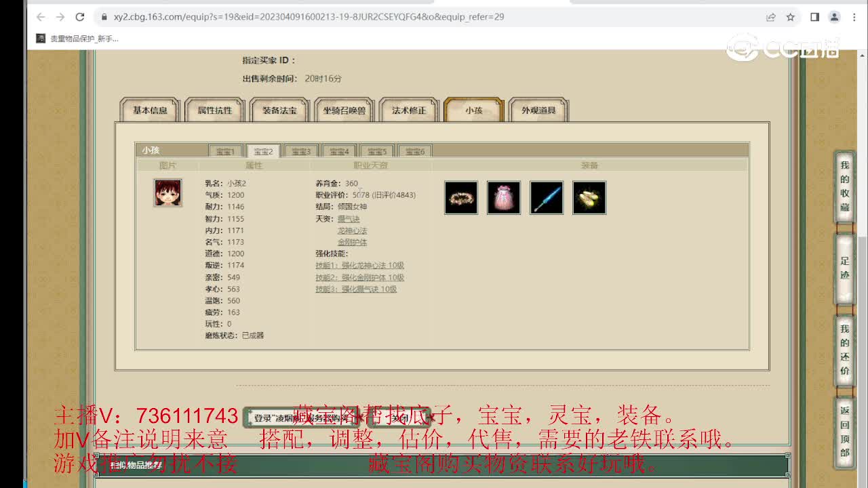The height and width of the screenshot is (488, 868).
Task: Open the 金刚护体 talent link
Action: click(352, 242)
